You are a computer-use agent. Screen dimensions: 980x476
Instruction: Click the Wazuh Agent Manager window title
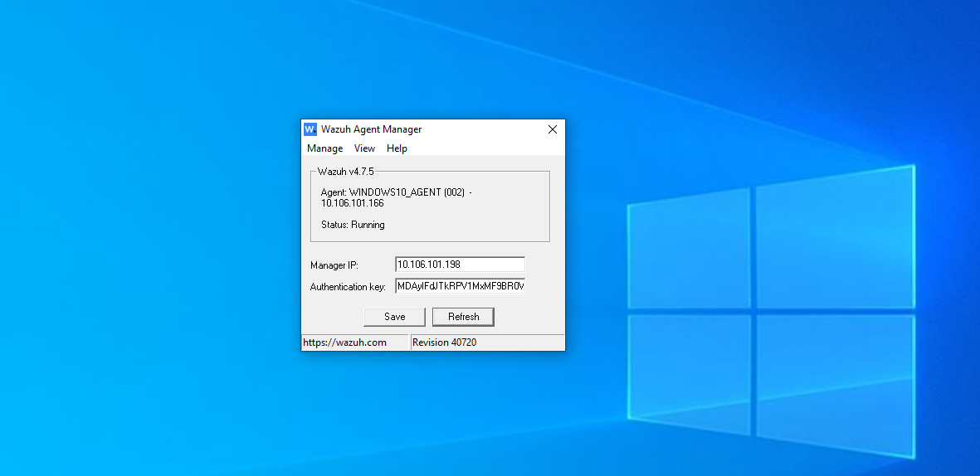(371, 129)
